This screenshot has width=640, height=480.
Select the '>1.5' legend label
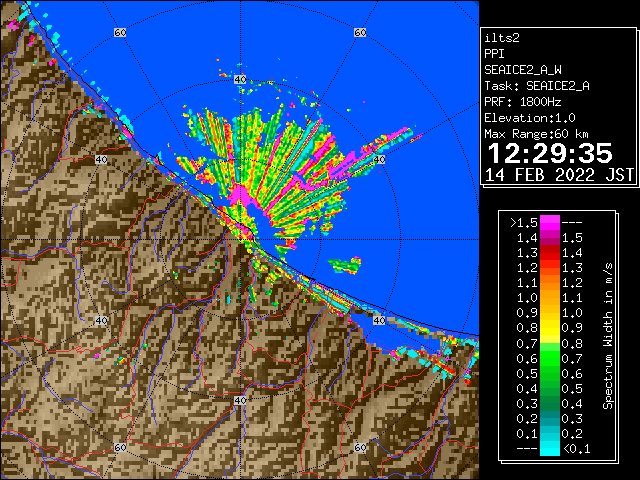pyautogui.click(x=523, y=223)
